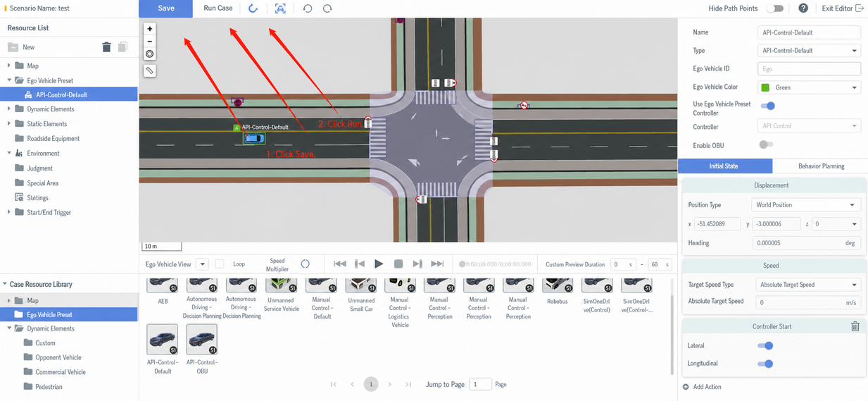Click the trash icon in Resource List
This screenshot has width=868, height=401.
tap(106, 47)
